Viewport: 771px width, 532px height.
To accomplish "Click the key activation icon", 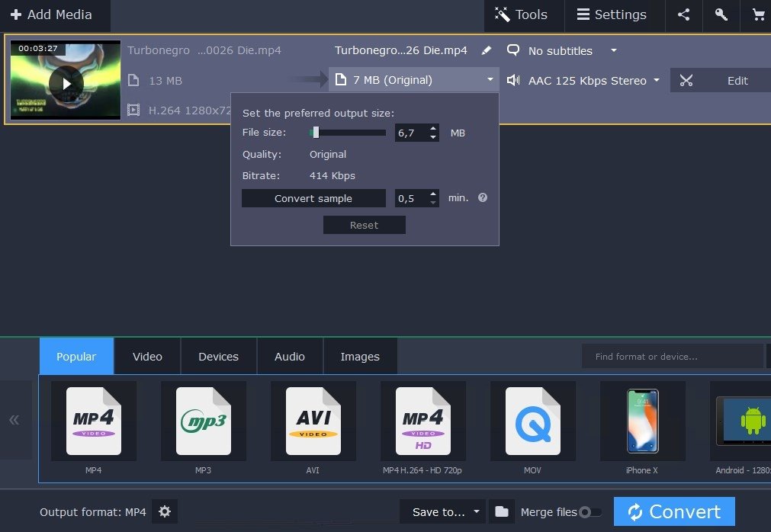I will tap(721, 14).
